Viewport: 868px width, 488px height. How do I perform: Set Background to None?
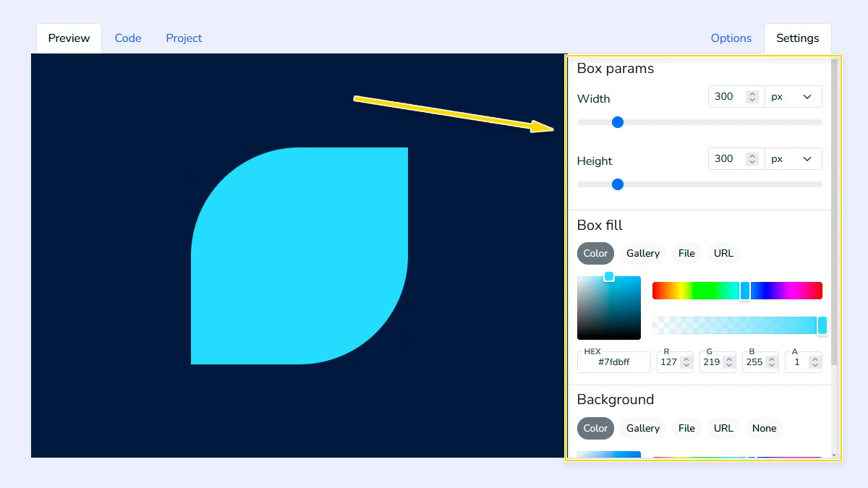click(x=764, y=428)
